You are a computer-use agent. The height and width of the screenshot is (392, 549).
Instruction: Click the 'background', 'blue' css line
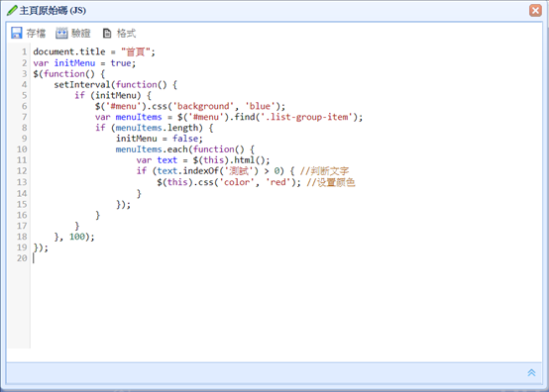point(190,106)
